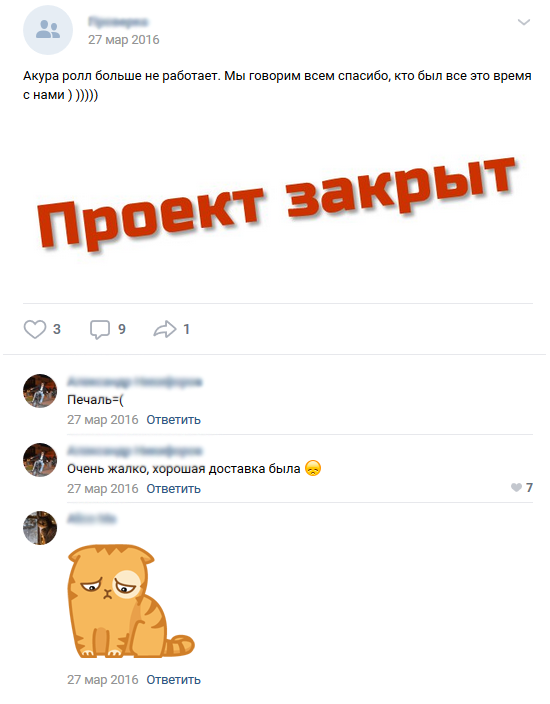Open author name above 'Печаль=(' comment
550x704 pixels.
tap(135, 382)
